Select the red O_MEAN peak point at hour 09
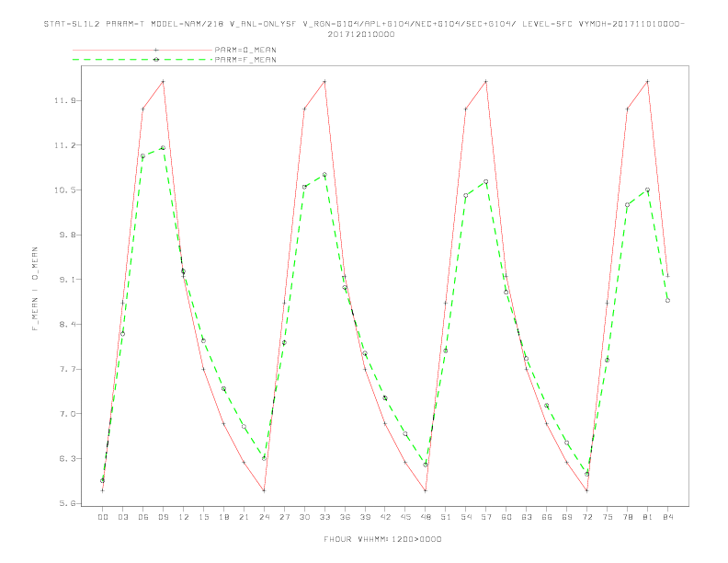This screenshot has width=728, height=563. click(x=163, y=82)
